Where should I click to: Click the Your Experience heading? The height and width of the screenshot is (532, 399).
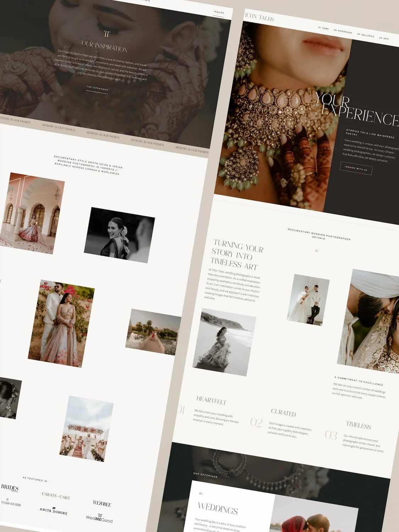pos(356,109)
